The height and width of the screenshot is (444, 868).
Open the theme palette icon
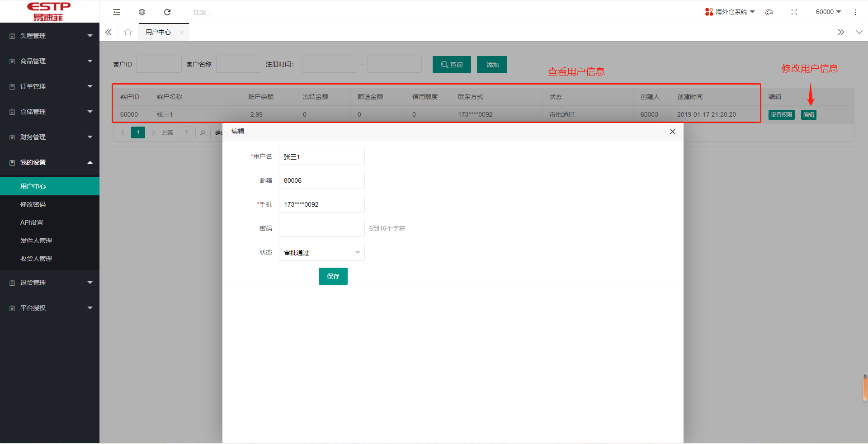tap(769, 12)
